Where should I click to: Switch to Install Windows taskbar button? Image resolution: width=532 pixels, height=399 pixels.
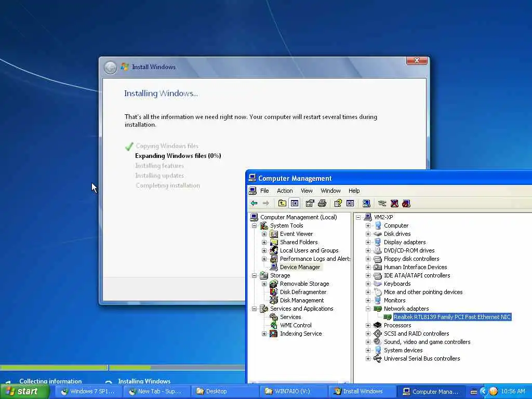[x=362, y=391]
